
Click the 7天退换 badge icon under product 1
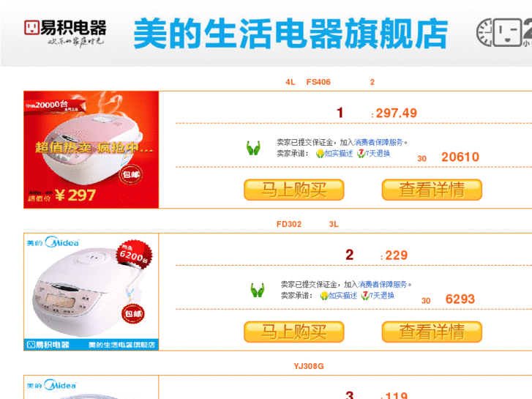pos(361,154)
